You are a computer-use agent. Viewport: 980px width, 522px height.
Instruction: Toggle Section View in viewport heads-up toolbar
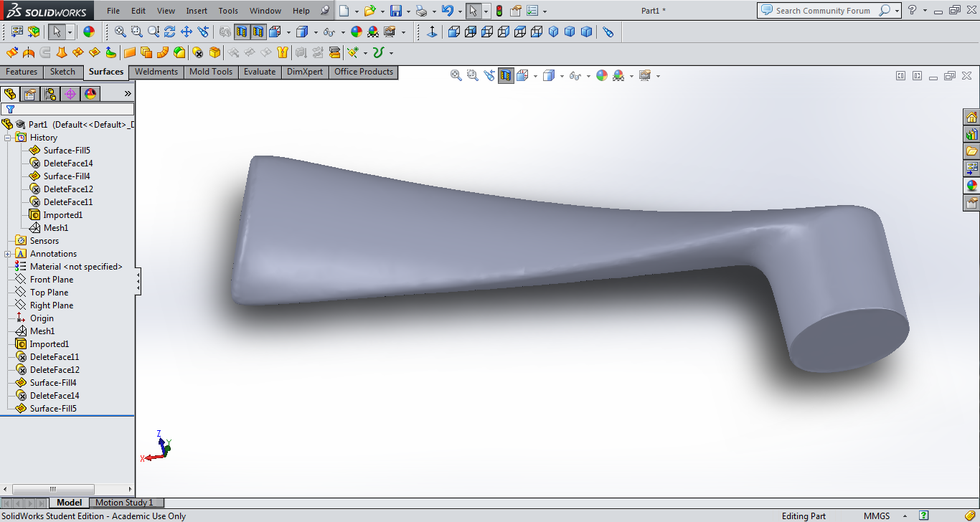pos(507,75)
